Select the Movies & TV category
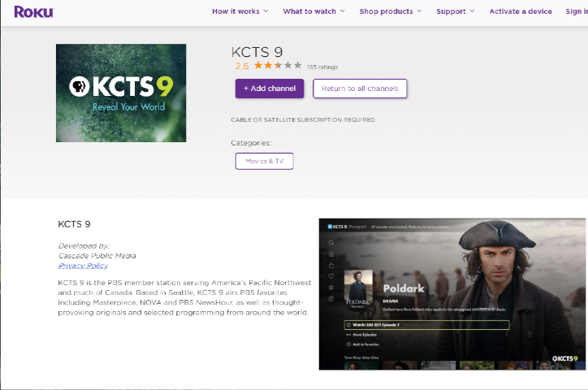 265,161
